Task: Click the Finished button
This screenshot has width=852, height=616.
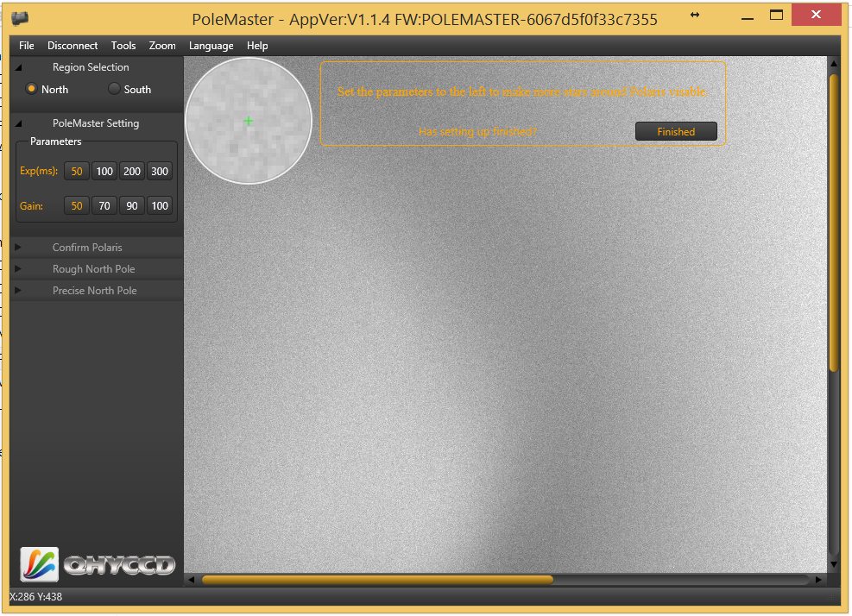Action: 676,131
